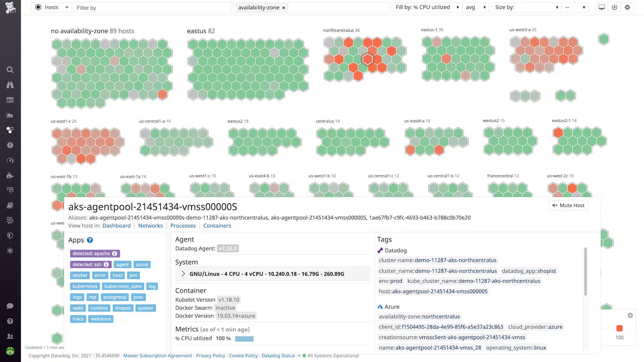Open the Events list icon in the sidebar
644x362 pixels.
10,100
